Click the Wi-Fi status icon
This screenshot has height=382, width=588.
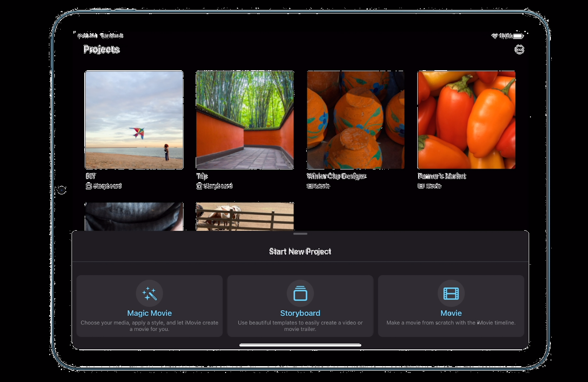tap(495, 36)
